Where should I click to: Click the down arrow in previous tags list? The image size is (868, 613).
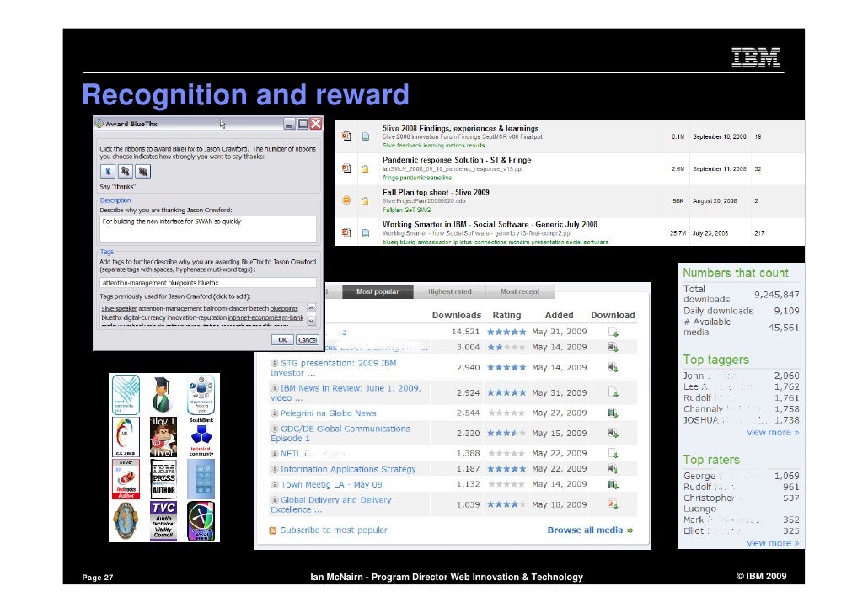coord(311,320)
